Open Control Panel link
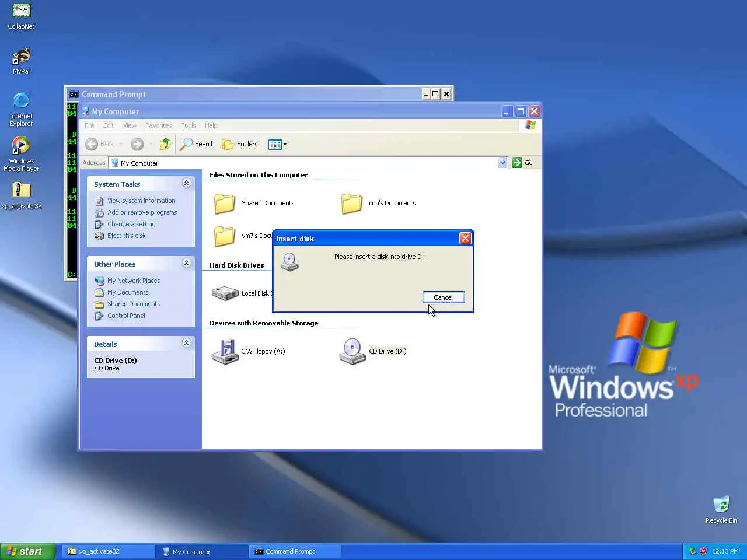Viewport: 747px width, 560px height. pos(126,316)
